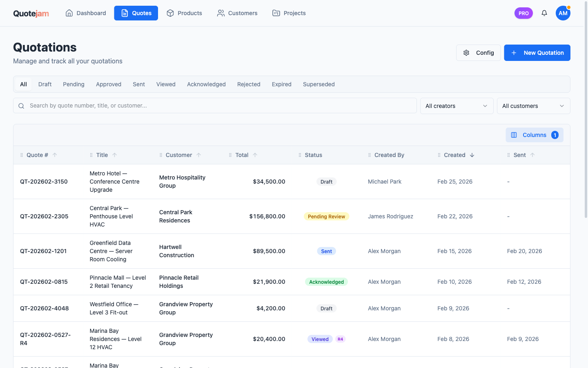Image resolution: width=588 pixels, height=368 pixels.
Task: Sort by Total column arrow
Action: [255, 155]
